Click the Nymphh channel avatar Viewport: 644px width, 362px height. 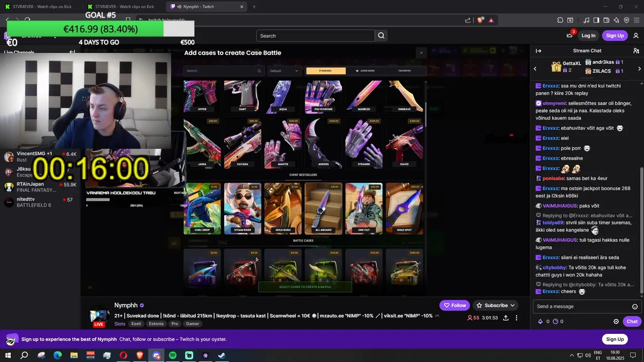99,316
